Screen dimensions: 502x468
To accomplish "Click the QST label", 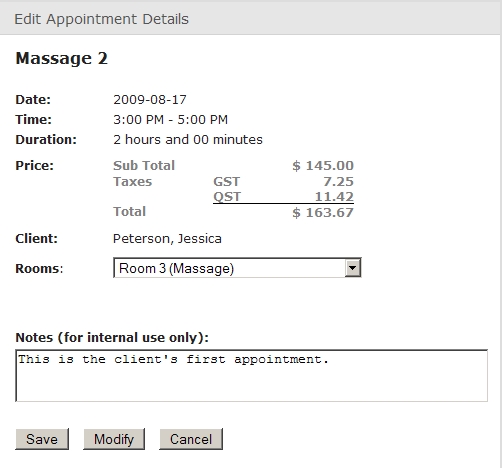I will point(227,197).
